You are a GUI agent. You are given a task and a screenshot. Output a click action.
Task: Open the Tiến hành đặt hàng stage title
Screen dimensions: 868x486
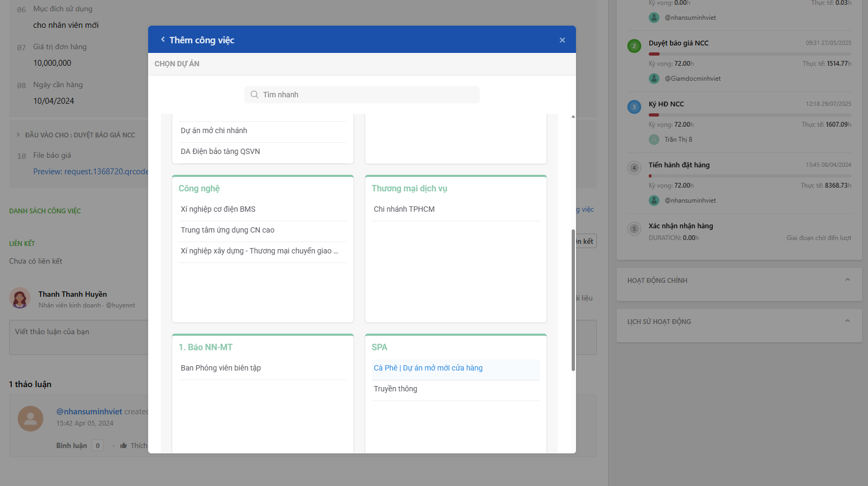(679, 165)
